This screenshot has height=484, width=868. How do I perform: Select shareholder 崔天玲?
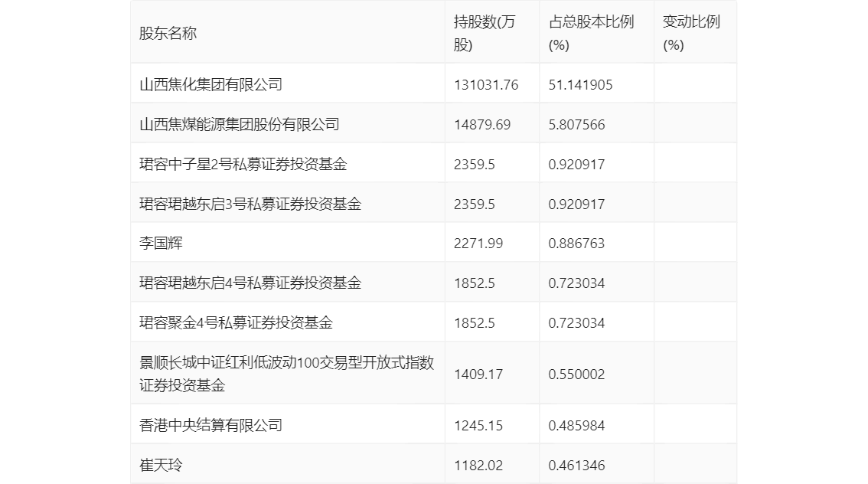tap(161, 465)
